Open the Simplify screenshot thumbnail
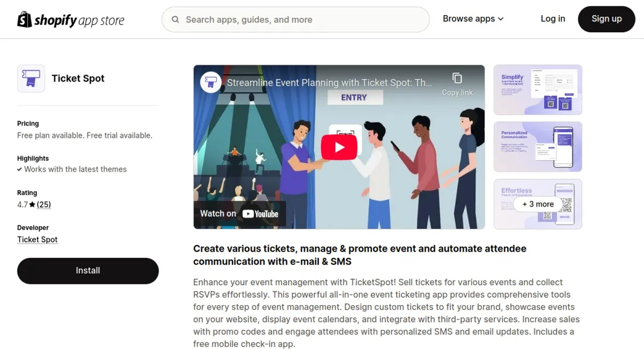 point(538,90)
